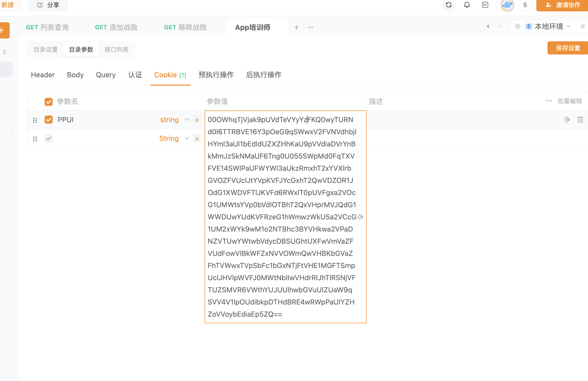Open PPUI row settings icon
This screenshot has width=588, height=381.
point(567,120)
